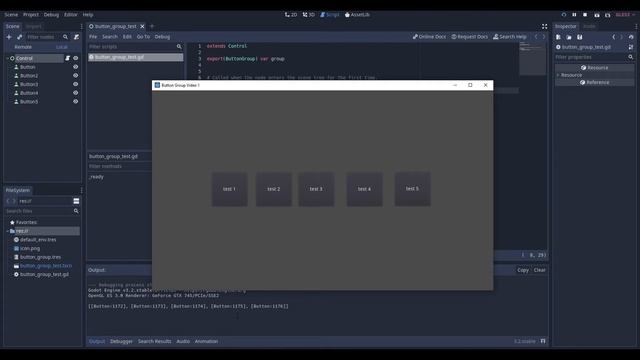This screenshot has height=360, width=640.
Task: Switch to the 2D workspace
Action: pyautogui.click(x=291, y=15)
